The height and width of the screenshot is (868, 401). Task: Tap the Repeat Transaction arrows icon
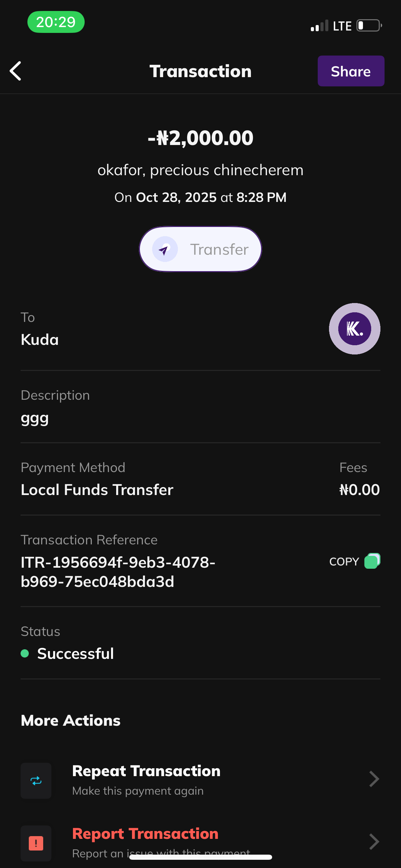pos(36,781)
